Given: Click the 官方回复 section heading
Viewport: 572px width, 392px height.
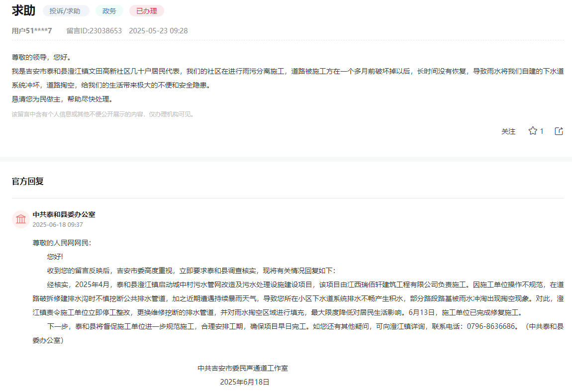Looking at the screenshot, I should click(x=28, y=181).
